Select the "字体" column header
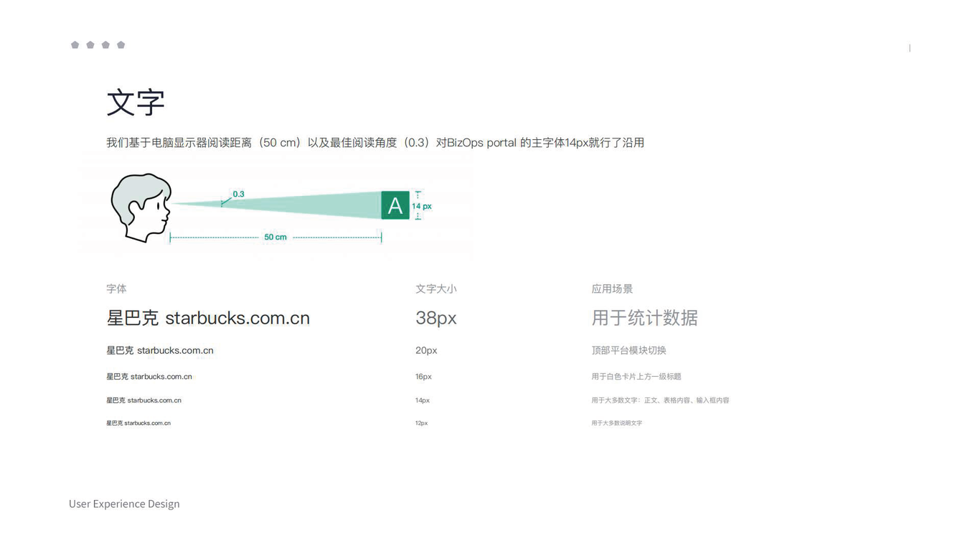Viewport: 980px width, 551px height. [x=116, y=289]
